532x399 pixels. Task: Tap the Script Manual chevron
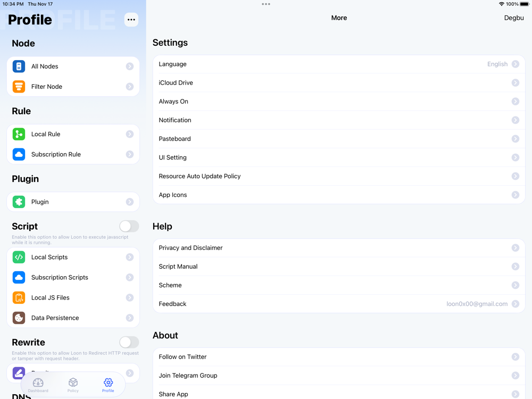click(516, 267)
